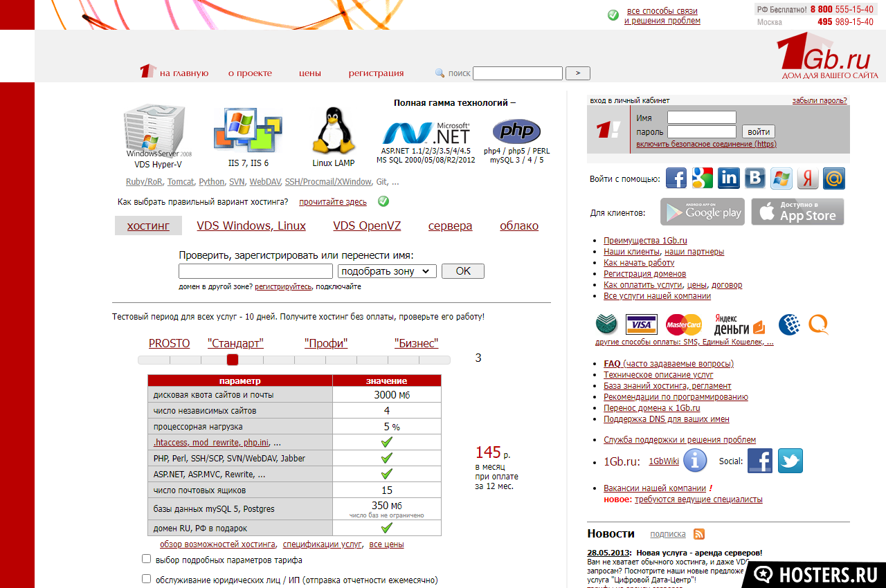Open the Social Twitter page icon
The height and width of the screenshot is (588, 886).
pyautogui.click(x=790, y=461)
